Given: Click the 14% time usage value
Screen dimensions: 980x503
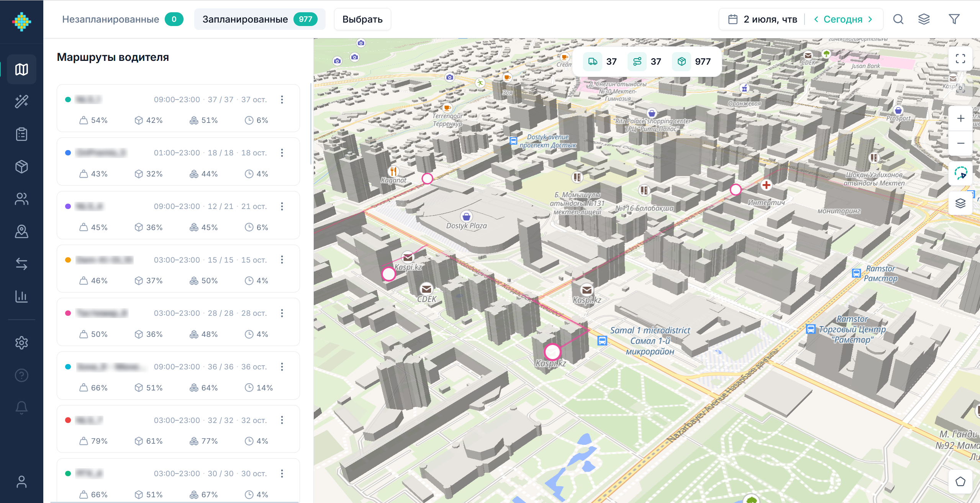Looking at the screenshot, I should tap(265, 388).
